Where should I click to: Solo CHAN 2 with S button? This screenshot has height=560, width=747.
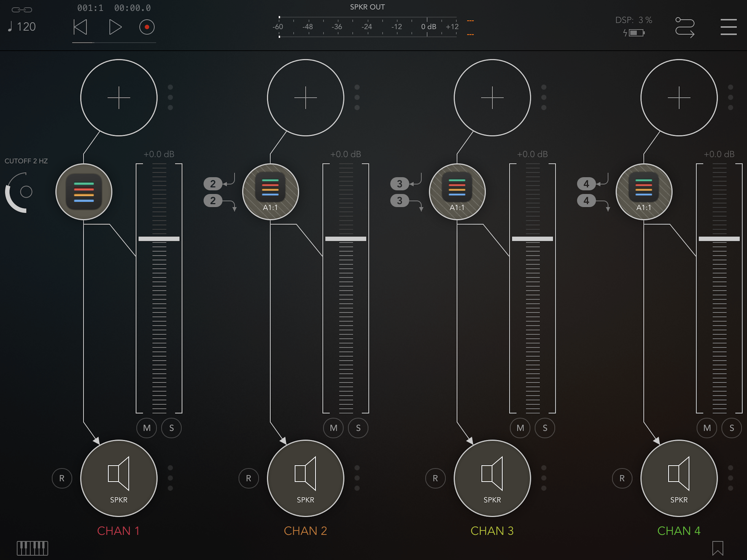point(358,428)
